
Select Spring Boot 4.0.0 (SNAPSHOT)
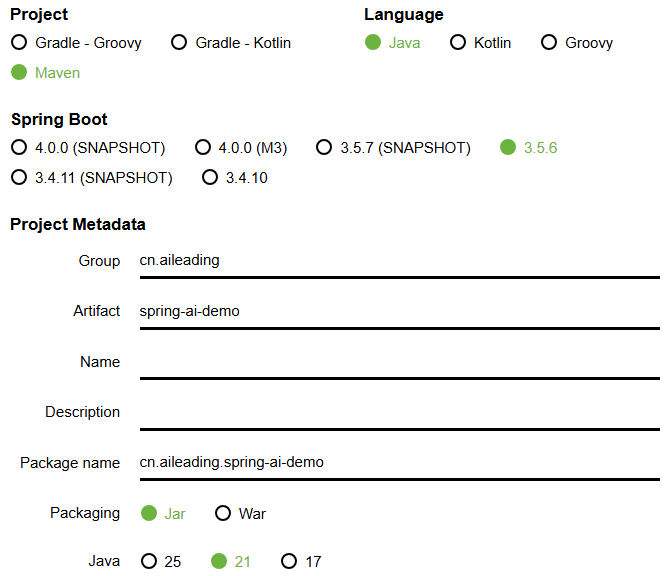[x=19, y=148]
